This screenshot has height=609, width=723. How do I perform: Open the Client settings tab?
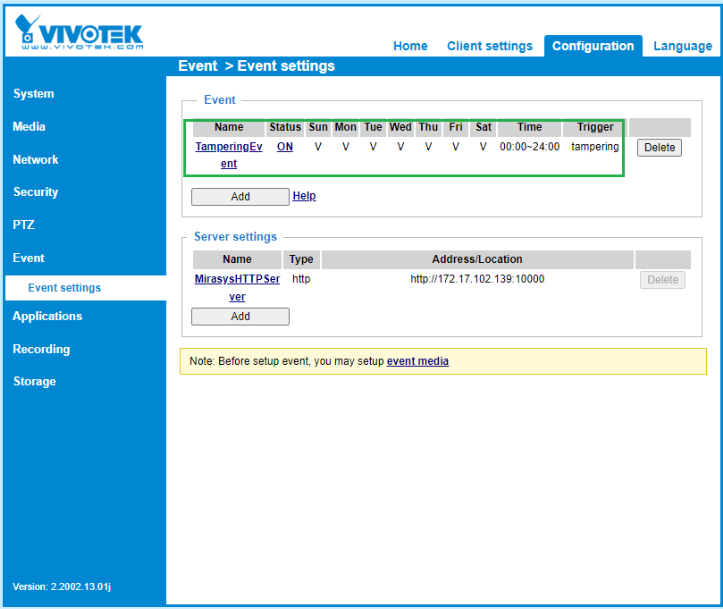coord(489,46)
